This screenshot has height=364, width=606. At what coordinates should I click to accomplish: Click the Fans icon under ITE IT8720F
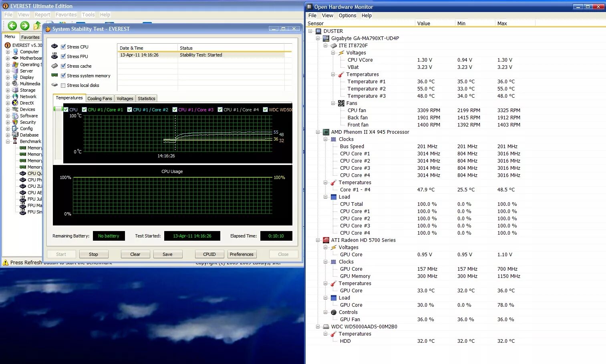click(x=341, y=103)
